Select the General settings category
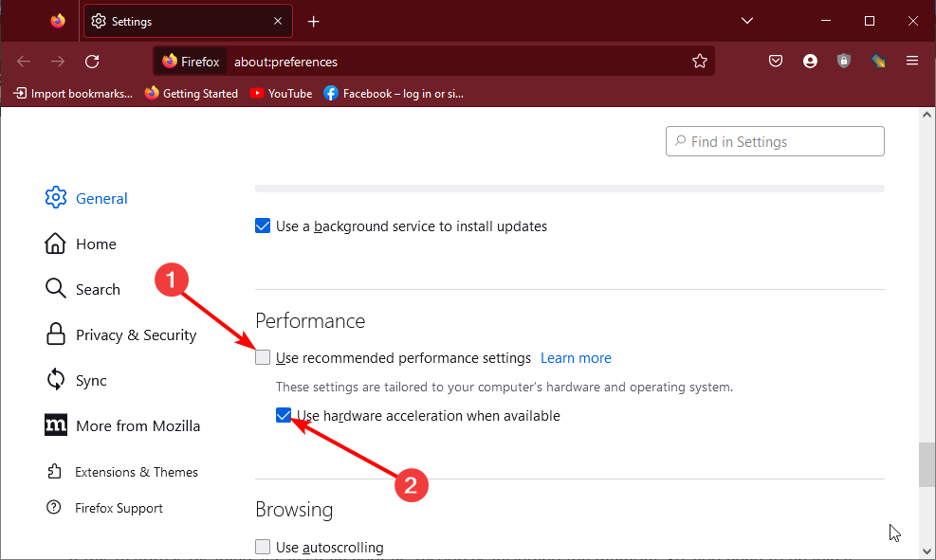 pos(86,198)
